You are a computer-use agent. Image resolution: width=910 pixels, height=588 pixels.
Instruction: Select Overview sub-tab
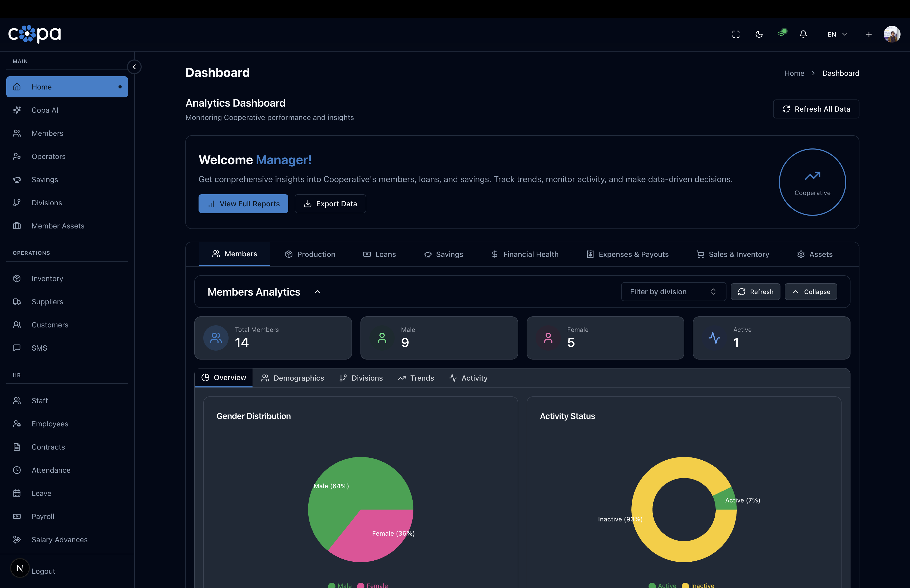(224, 378)
